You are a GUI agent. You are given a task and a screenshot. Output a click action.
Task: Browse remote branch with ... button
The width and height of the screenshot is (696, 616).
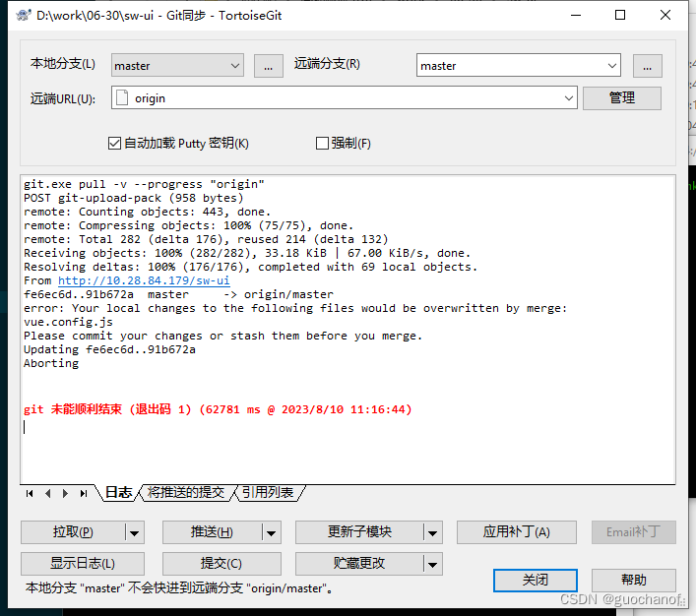647,66
